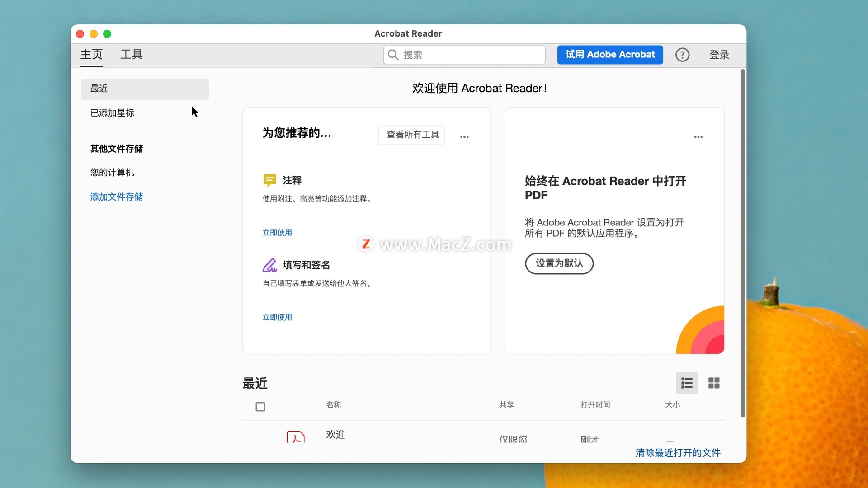The height and width of the screenshot is (488, 868).
Task: Select the 欢迎 file name
Action: click(x=335, y=435)
